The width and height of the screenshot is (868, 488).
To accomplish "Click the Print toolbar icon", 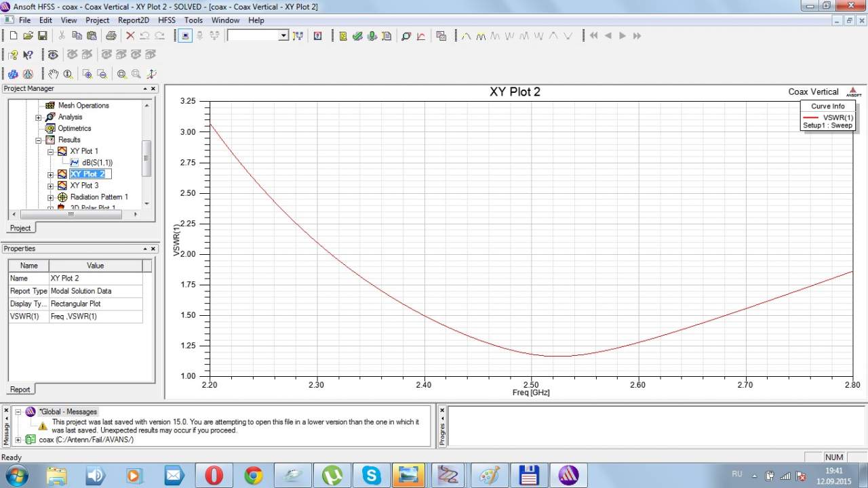I will coord(111,36).
